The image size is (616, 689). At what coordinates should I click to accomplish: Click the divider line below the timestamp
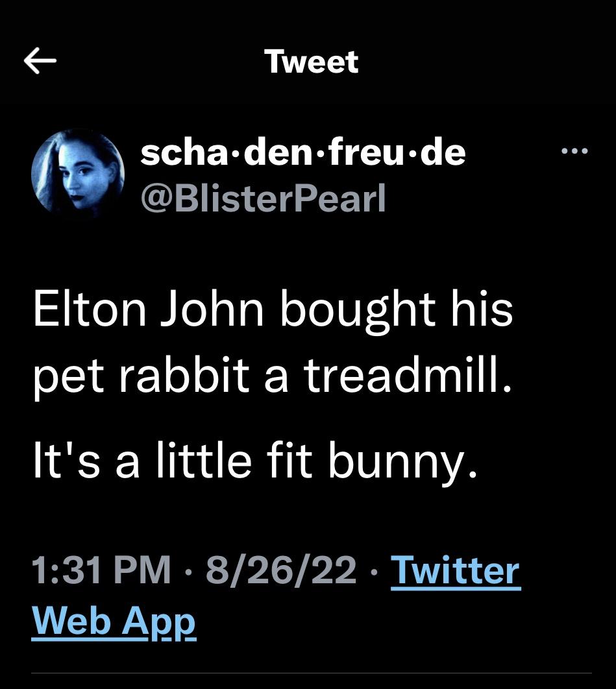(x=312, y=673)
